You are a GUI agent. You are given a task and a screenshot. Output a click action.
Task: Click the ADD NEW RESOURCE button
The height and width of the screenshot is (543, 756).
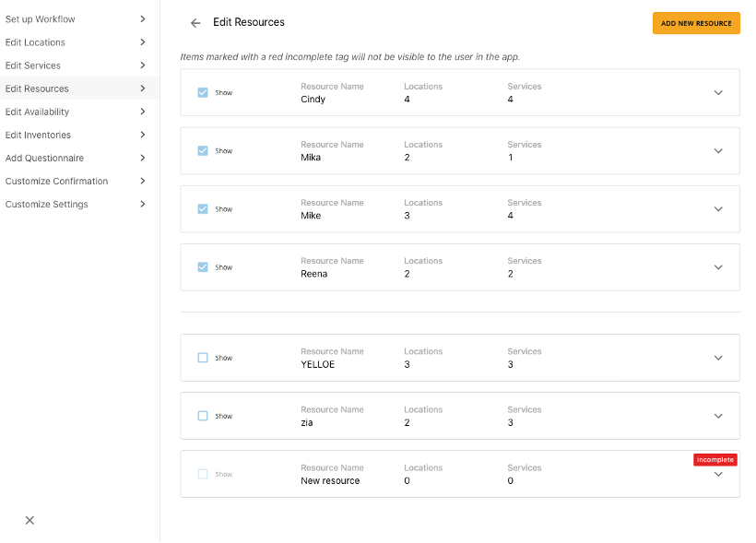(696, 23)
